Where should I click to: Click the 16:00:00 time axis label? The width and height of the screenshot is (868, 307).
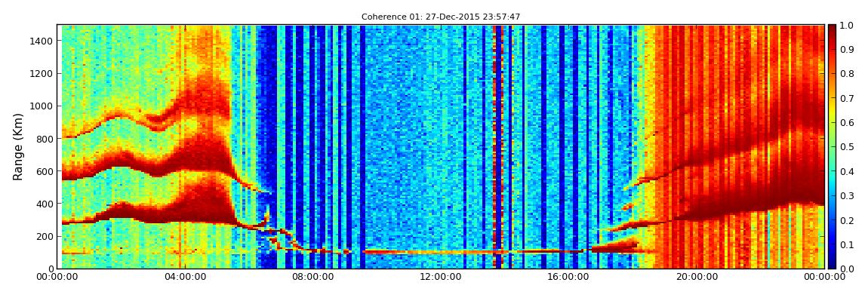[567, 277]
